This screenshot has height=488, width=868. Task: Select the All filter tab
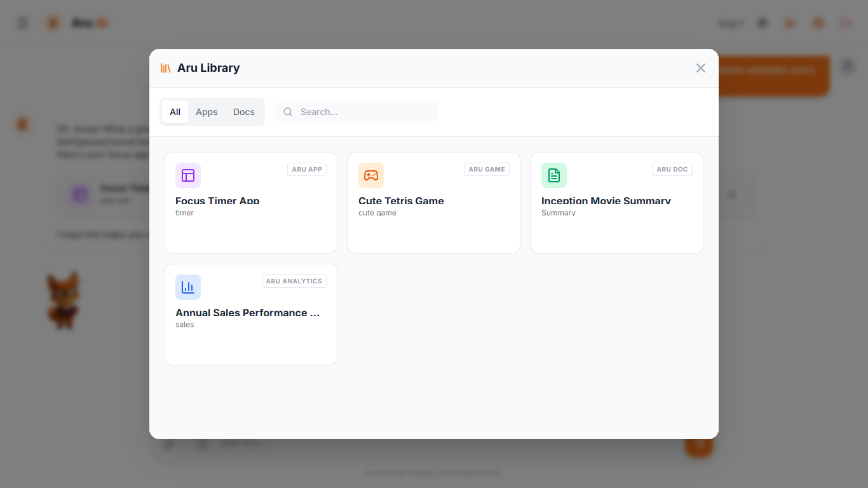click(175, 111)
